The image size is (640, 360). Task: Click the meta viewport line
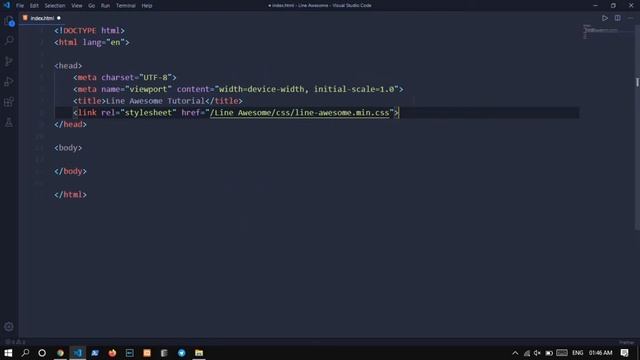click(x=238, y=89)
